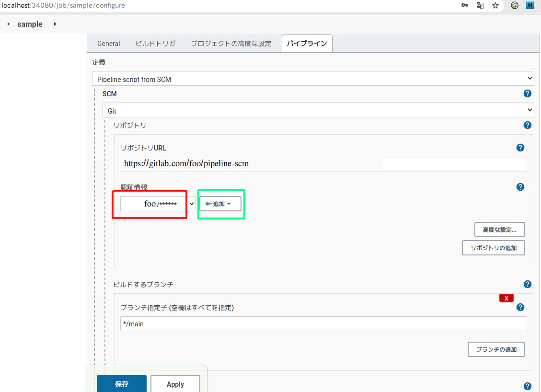Click the blue M extension icon
This screenshot has height=392, width=541.
point(530,5)
